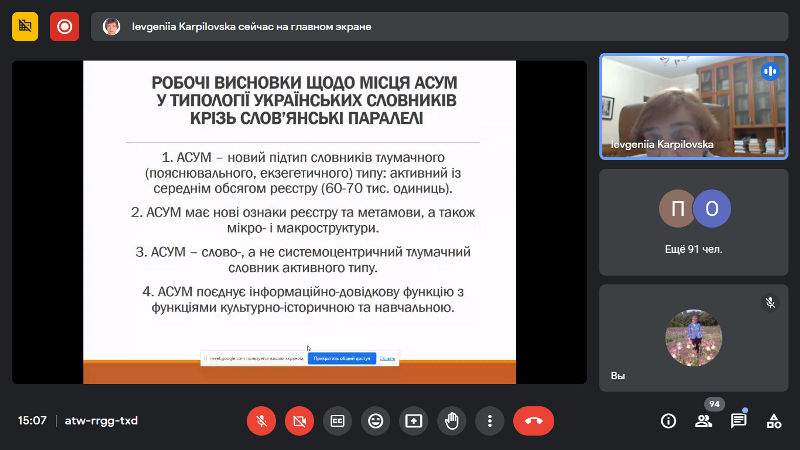Viewport: 800px width, 450px height.
Task: Click the red recording indicator
Action: coord(65,27)
